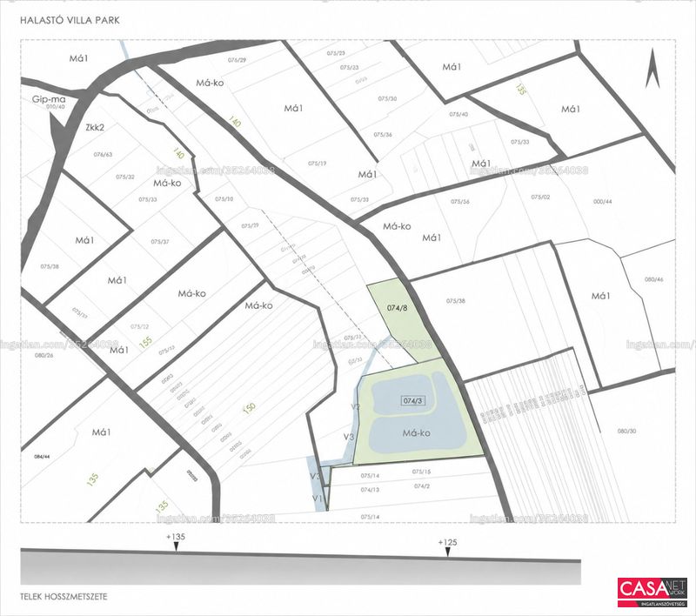Click the CASA Network logo

pos(652,592)
